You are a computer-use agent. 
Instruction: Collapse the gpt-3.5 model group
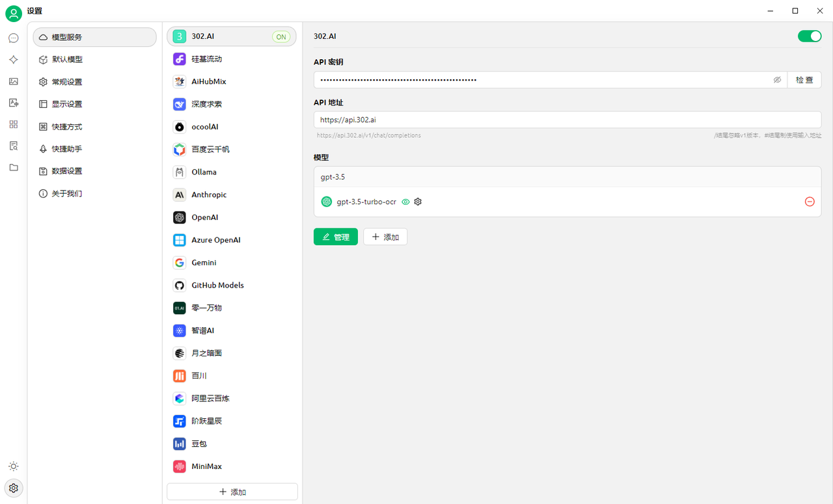(x=567, y=177)
